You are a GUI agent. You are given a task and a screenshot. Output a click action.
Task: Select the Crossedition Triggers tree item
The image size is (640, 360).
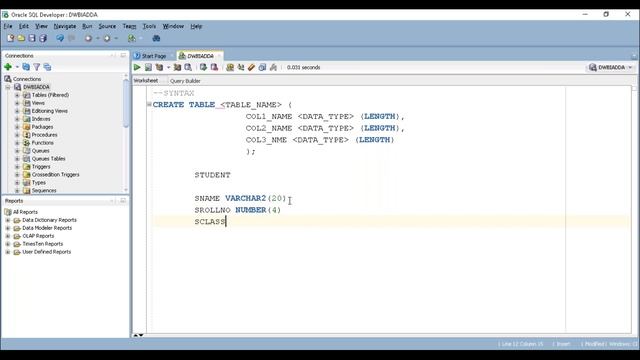click(56, 175)
